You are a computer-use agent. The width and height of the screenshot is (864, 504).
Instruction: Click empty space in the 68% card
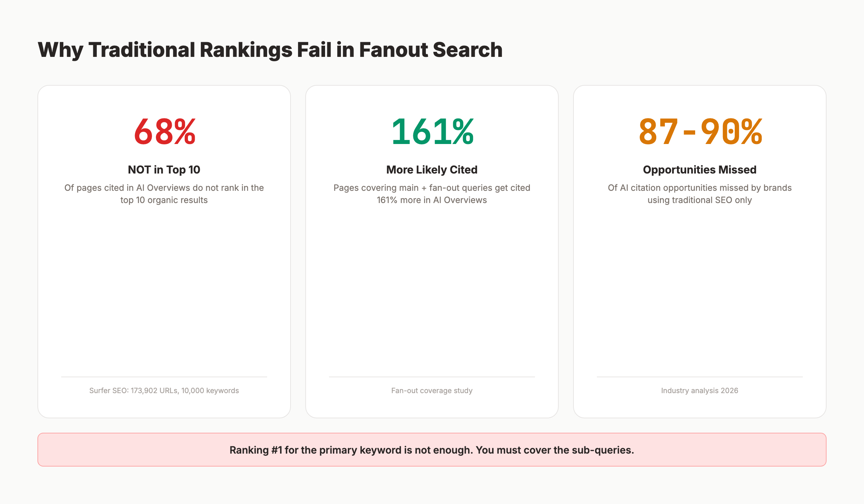[x=164, y=288]
